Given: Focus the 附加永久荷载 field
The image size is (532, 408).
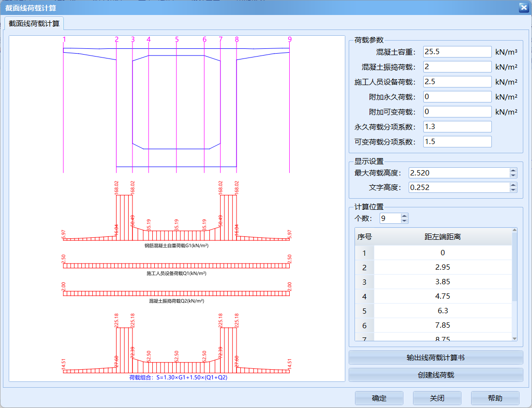Looking at the screenshot, I should [457, 97].
